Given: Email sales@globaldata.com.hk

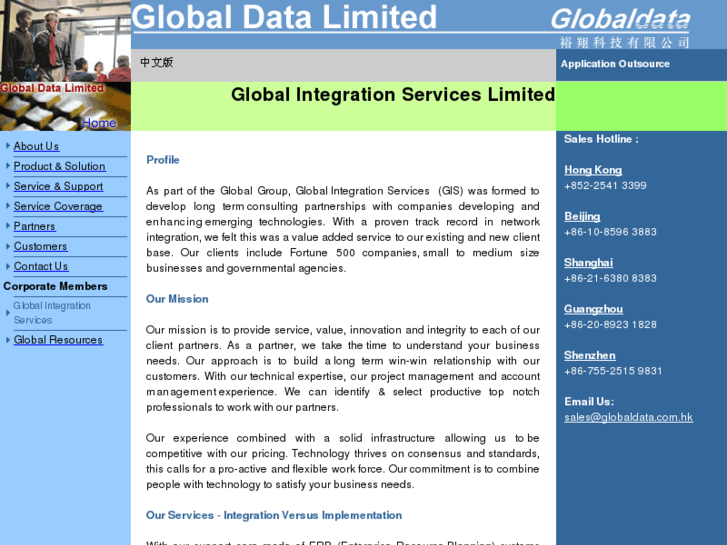Looking at the screenshot, I should pos(628,417).
